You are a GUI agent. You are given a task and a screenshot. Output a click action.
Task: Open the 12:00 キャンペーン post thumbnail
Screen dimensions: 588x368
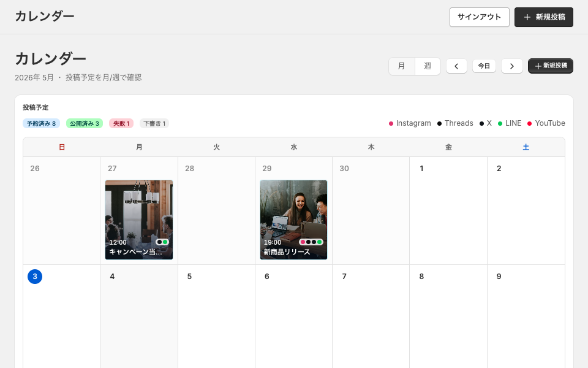[x=139, y=220]
